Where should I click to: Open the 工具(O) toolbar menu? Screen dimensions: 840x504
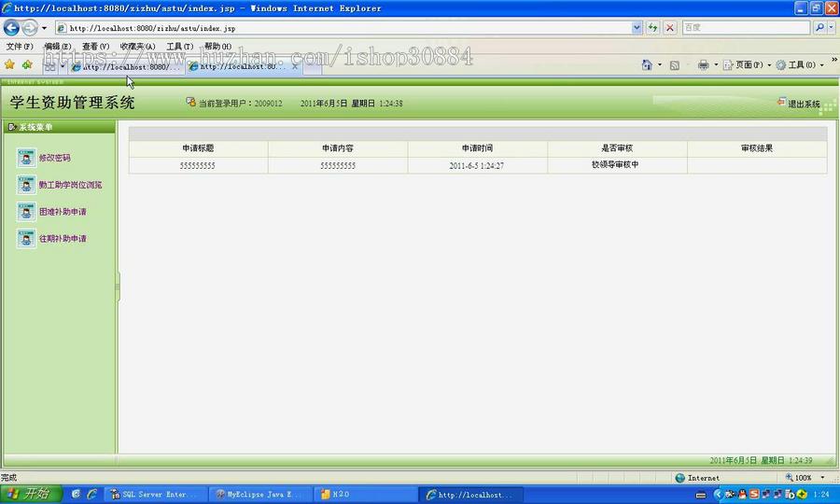pyautogui.click(x=800, y=64)
